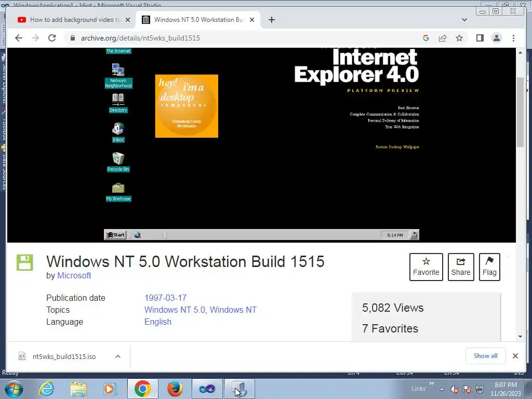This screenshot has height=399, width=532.
Task: Open the Microsoft creator link
Action: pos(74,275)
